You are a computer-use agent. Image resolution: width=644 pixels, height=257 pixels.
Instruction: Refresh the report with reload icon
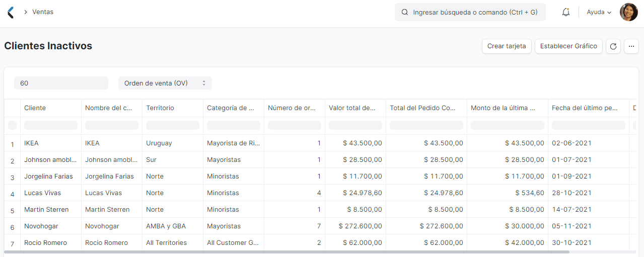coord(613,46)
